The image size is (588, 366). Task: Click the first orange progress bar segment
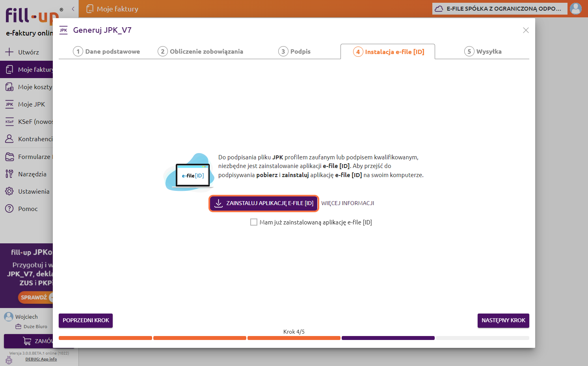coord(105,338)
